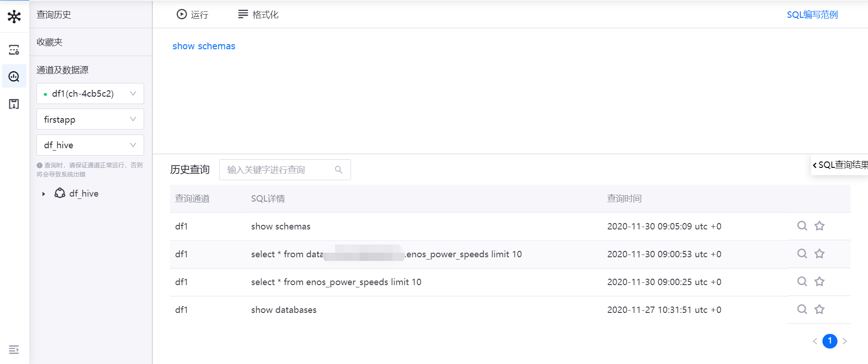The height and width of the screenshot is (364, 868).
Task: Expand the SQL查询结果 side panel
Action: pyautogui.click(x=840, y=165)
